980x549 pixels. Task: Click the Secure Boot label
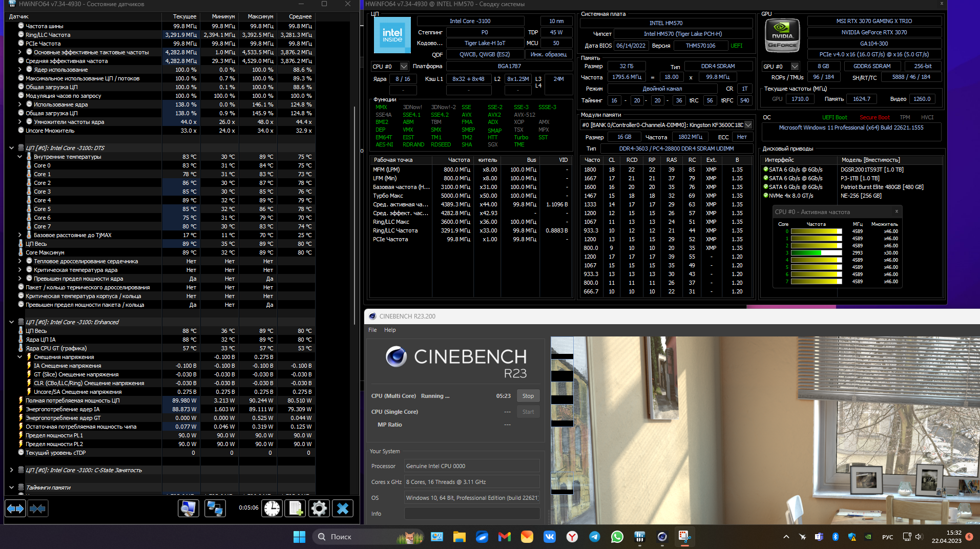874,117
